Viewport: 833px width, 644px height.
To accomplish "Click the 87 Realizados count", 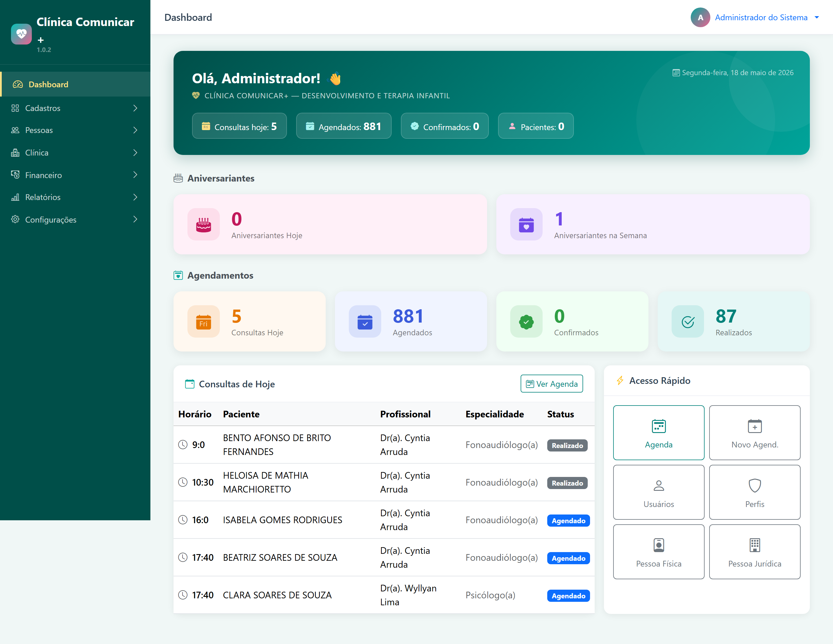I will coord(726,316).
